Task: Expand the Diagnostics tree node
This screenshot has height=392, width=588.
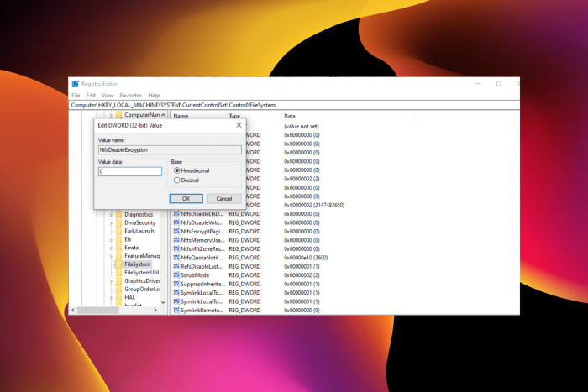Action: 111,215
